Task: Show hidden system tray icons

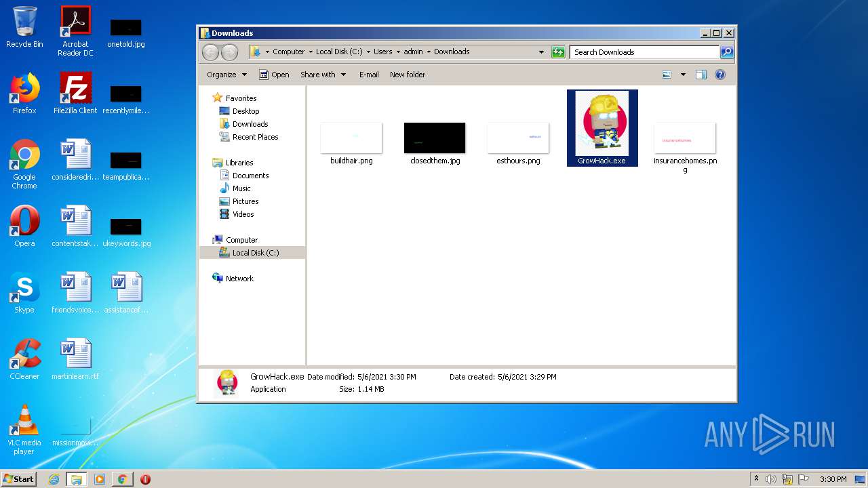Action: click(x=757, y=479)
